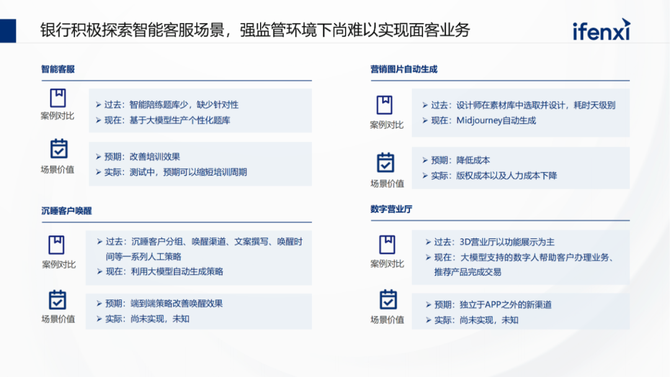Click the line 实际：版权成本以及人力成本下降
This screenshot has width=670, height=377.
[490, 176]
